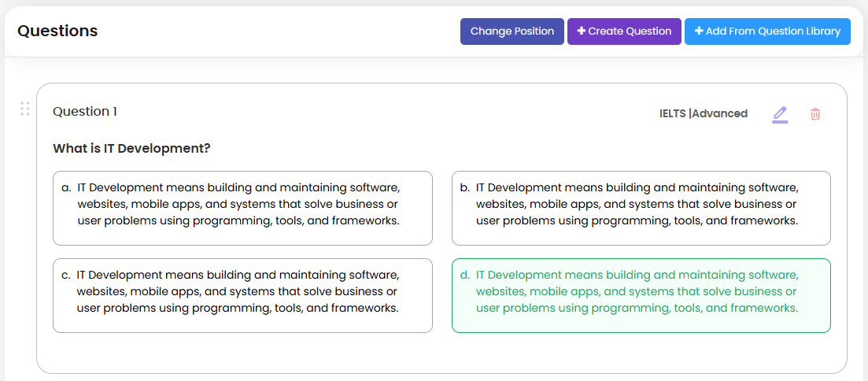This screenshot has height=381, width=868.
Task: Click the Questions heading text
Action: click(x=57, y=31)
